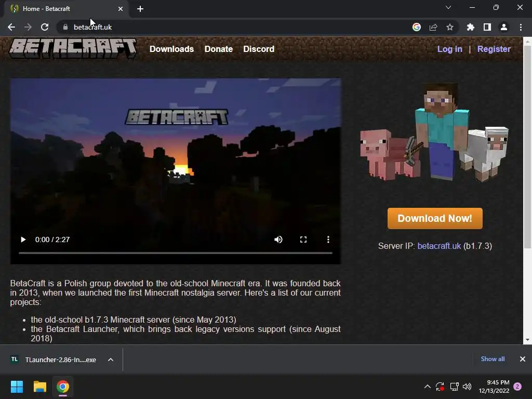Expand the TLauncher download options chevron
The height and width of the screenshot is (399, 532).
click(x=111, y=360)
